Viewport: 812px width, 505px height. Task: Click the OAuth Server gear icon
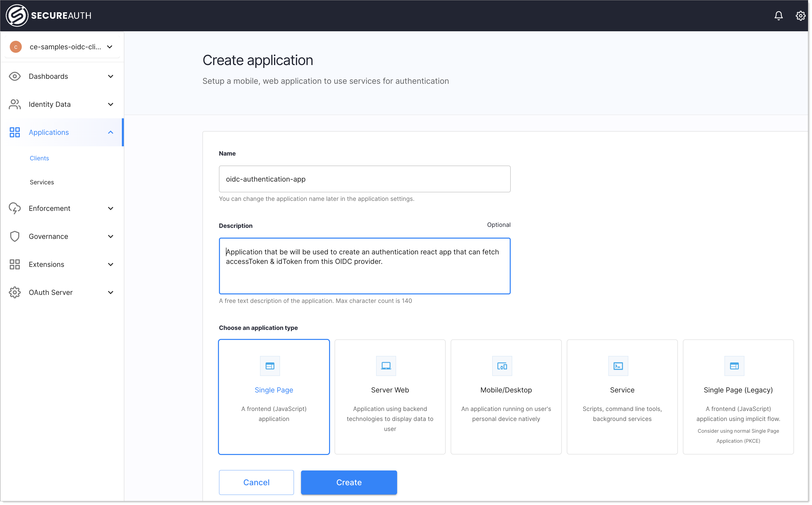click(15, 293)
